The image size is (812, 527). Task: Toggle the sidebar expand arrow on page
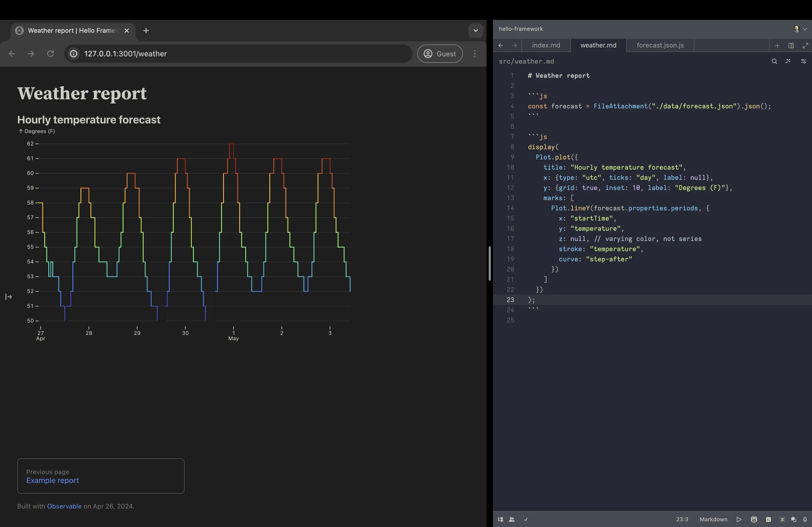[9, 297]
